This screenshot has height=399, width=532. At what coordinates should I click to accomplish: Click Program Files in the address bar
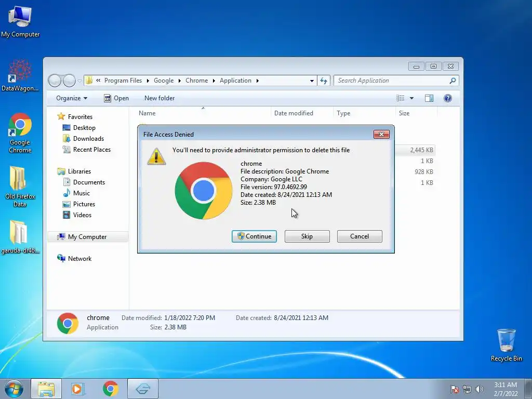(123, 81)
